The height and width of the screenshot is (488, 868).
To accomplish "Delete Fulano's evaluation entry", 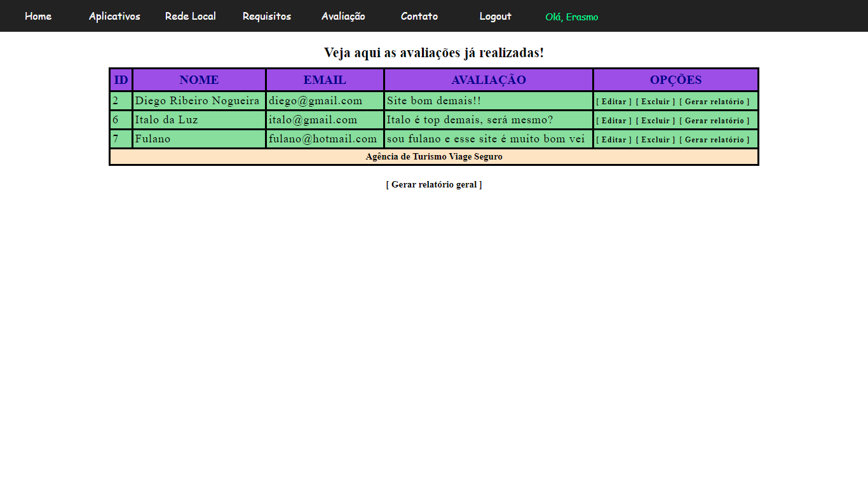I will [x=656, y=140].
